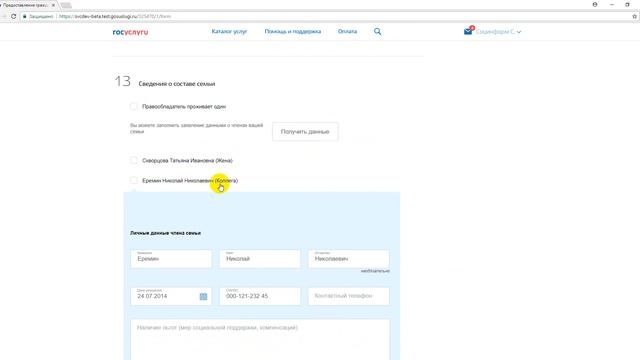Viewport: 640px width, 360px height.
Task: Focus the 'Контактный телефон' field
Action: pyautogui.click(x=349, y=296)
